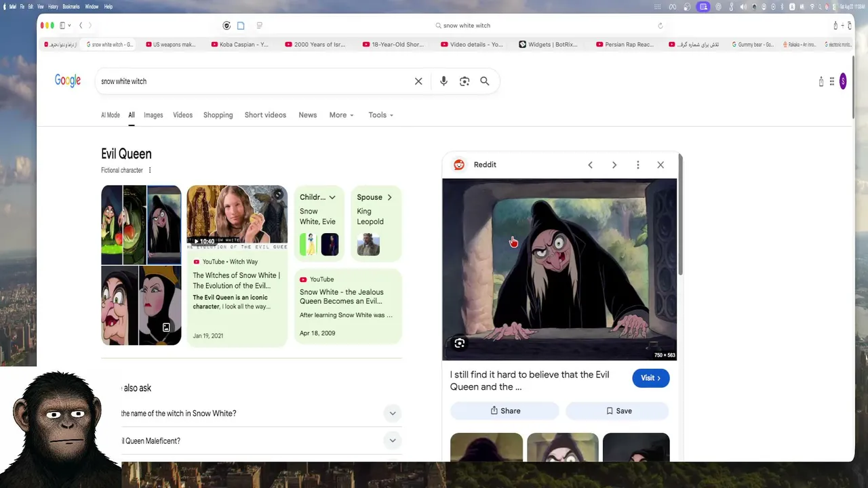Image resolution: width=868 pixels, height=488 pixels.
Task: Go back with Safari's back arrow
Action: click(81, 26)
